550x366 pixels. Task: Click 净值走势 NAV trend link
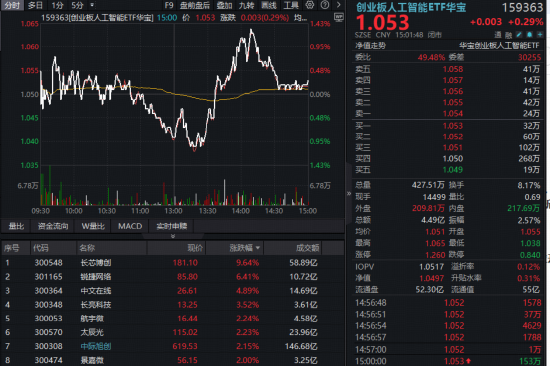pyautogui.click(x=370, y=46)
